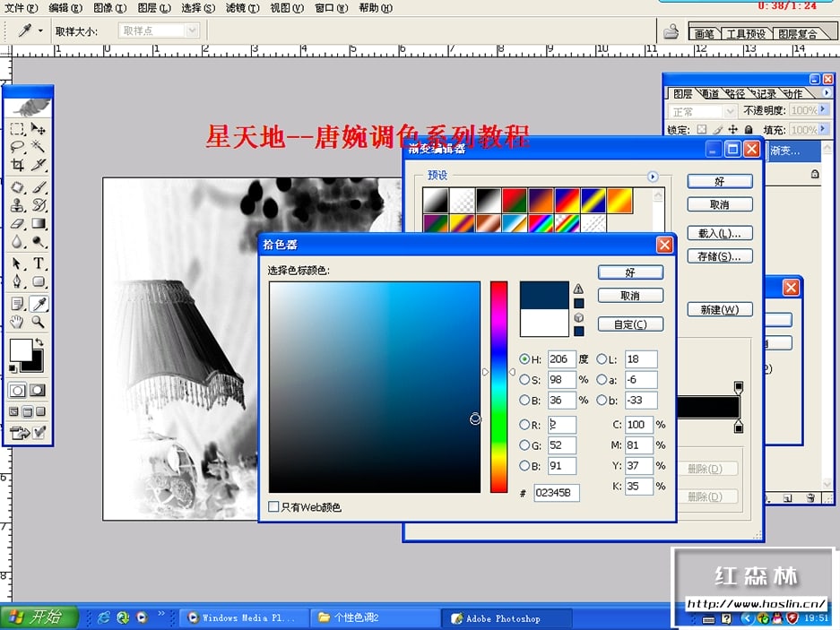This screenshot has width=840, height=630.
Task: Expand the 不透明度 opacity slider arrow
Action: [x=823, y=110]
